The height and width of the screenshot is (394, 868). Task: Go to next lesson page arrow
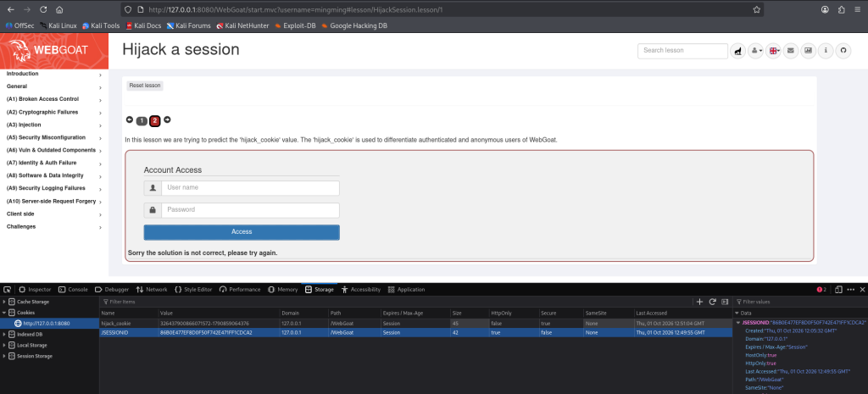pos(167,119)
